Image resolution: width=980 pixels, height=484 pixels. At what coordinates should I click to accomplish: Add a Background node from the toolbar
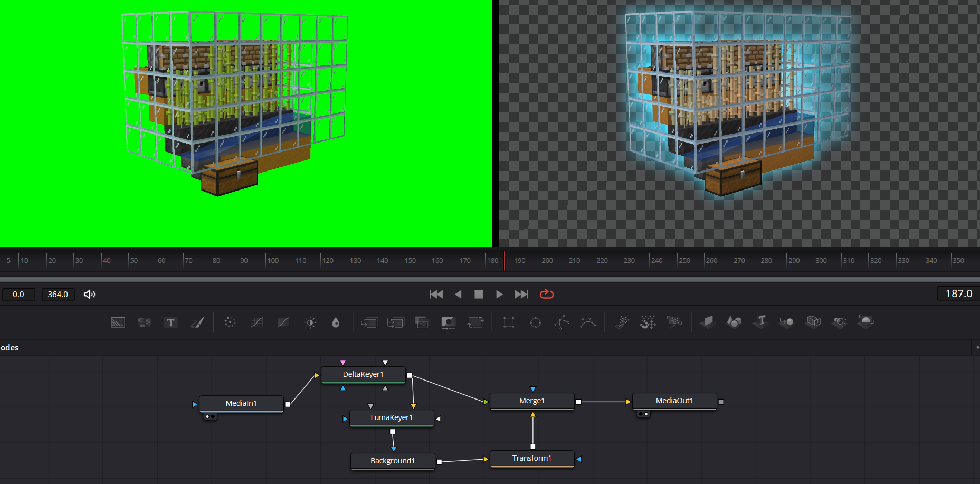118,322
